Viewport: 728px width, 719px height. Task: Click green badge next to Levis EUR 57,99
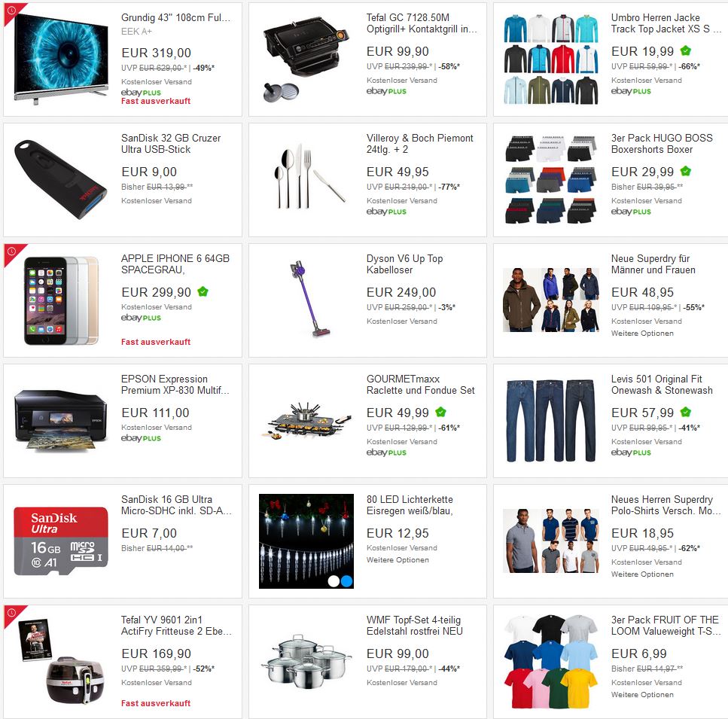tap(685, 412)
